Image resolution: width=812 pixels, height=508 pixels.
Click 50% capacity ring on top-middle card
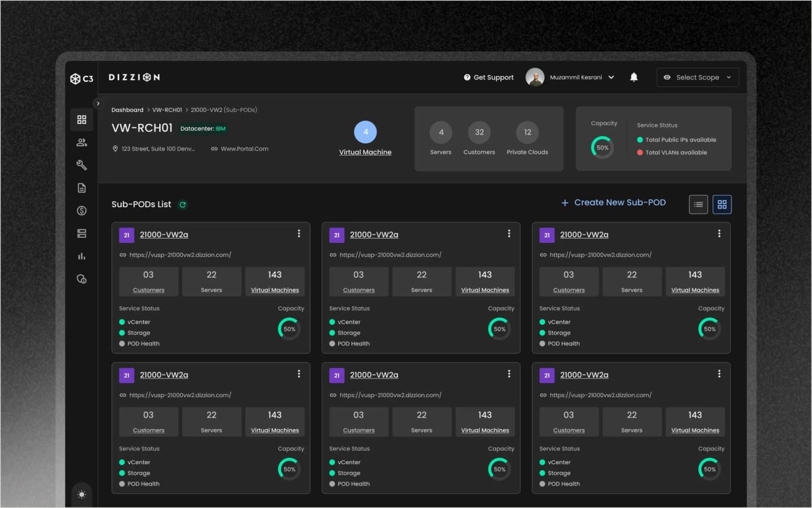click(499, 329)
